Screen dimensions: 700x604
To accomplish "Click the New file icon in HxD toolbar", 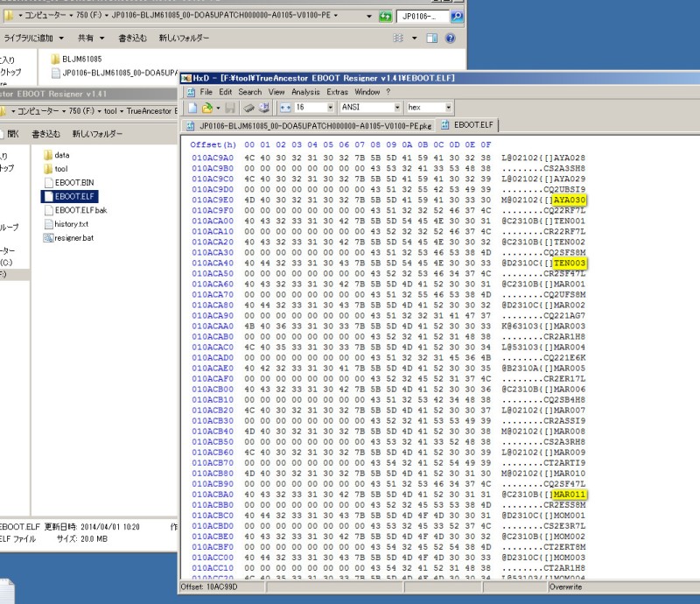I will (194, 107).
